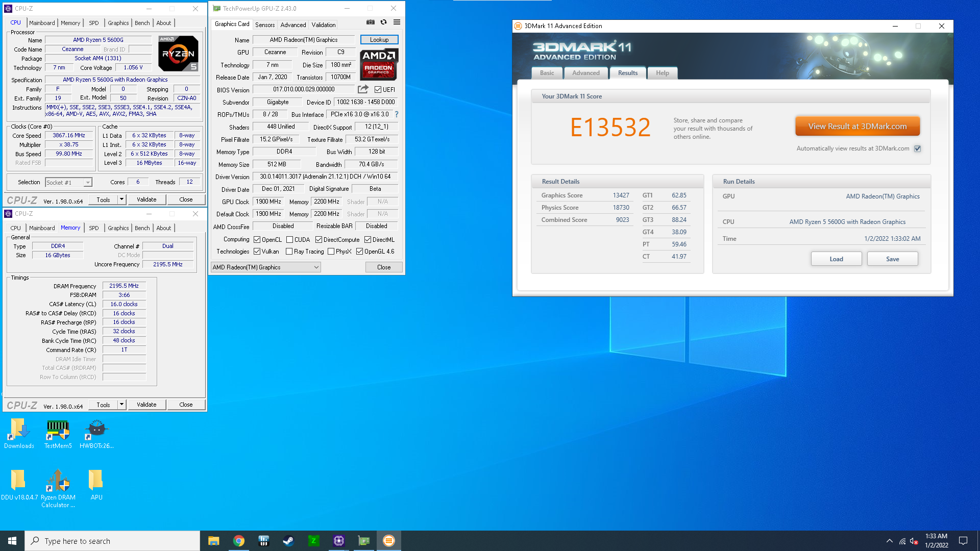This screenshot has height=551, width=980.
Task: Toggle the DirectCompute checkbox
Action: pyautogui.click(x=318, y=240)
